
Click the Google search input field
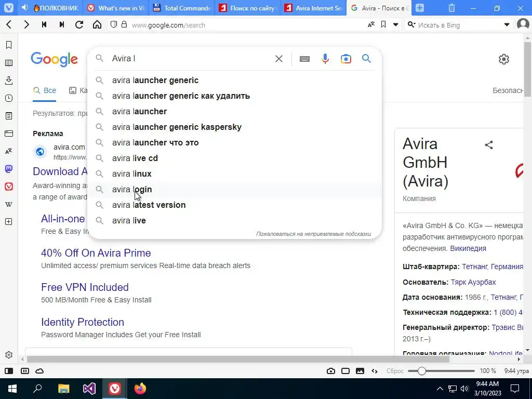pyautogui.click(x=190, y=58)
